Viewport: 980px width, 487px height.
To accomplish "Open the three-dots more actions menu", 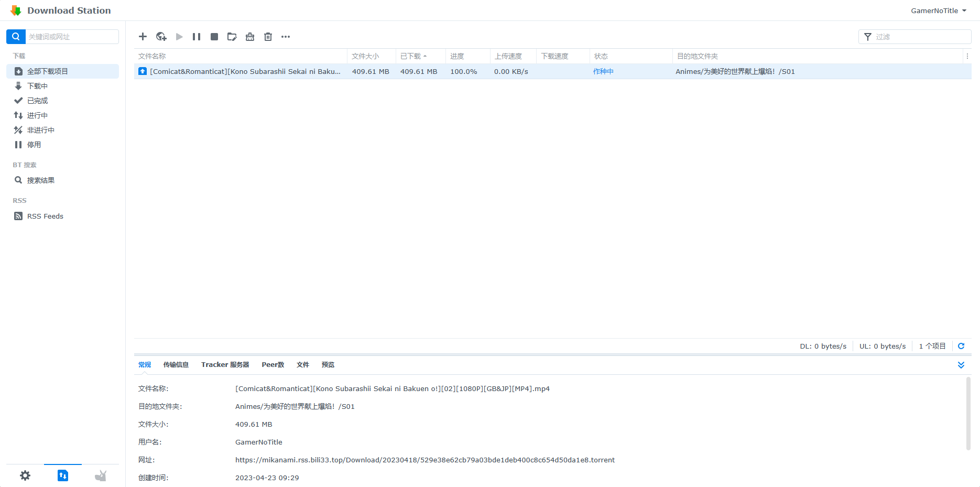I will 286,37.
